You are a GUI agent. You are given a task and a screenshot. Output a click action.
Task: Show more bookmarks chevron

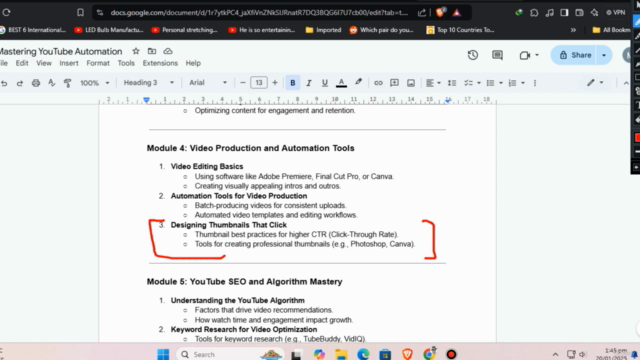coord(573,30)
